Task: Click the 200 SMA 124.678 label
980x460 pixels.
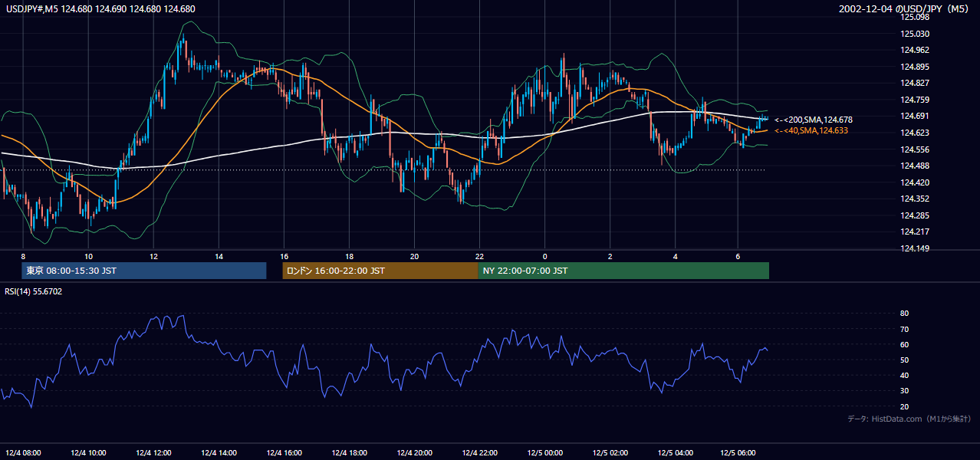Action: click(x=813, y=120)
